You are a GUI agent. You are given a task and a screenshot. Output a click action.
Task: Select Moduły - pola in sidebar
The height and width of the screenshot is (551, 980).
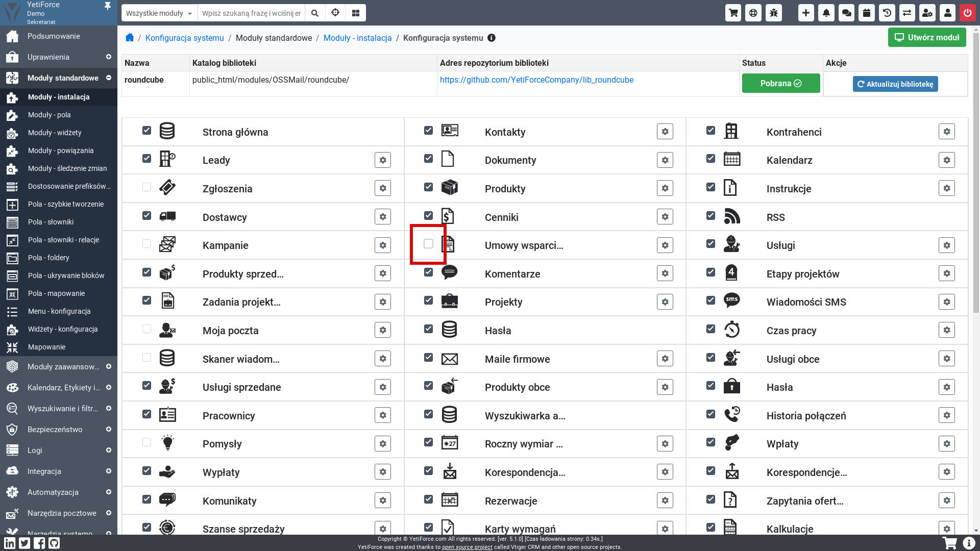coord(50,115)
